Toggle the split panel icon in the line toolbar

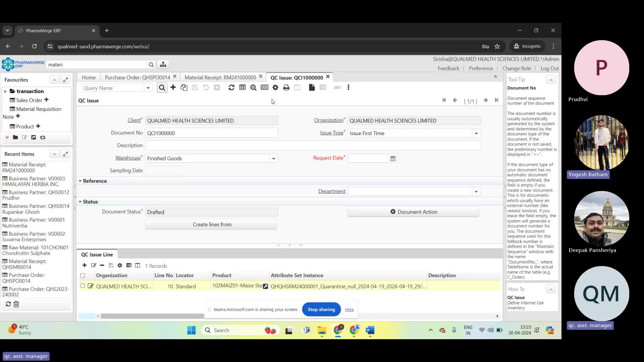(x=138, y=265)
